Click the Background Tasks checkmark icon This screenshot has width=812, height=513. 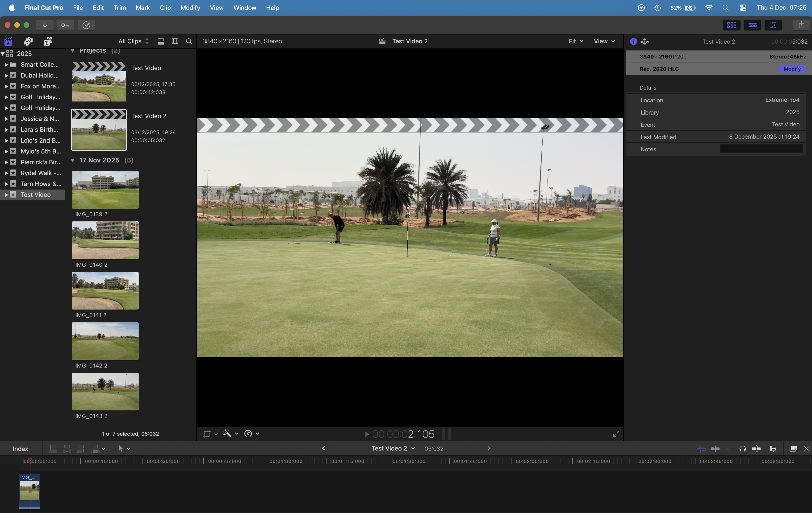click(86, 25)
